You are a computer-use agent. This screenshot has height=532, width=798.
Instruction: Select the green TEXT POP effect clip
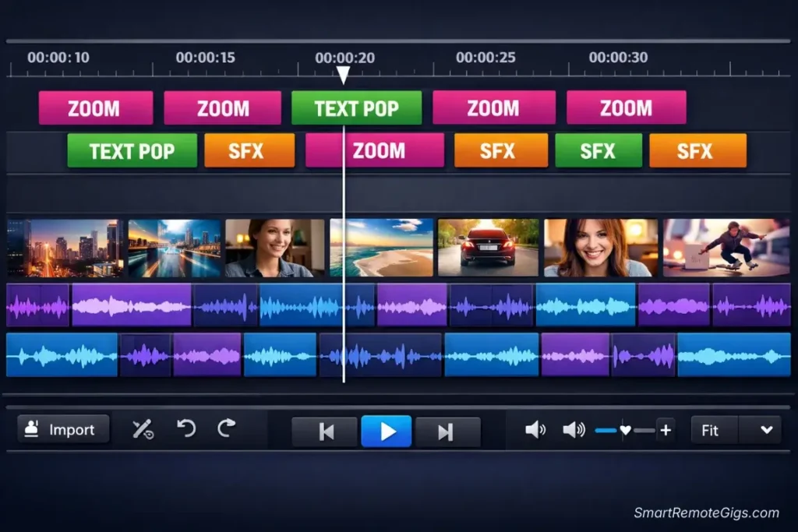tap(356, 107)
